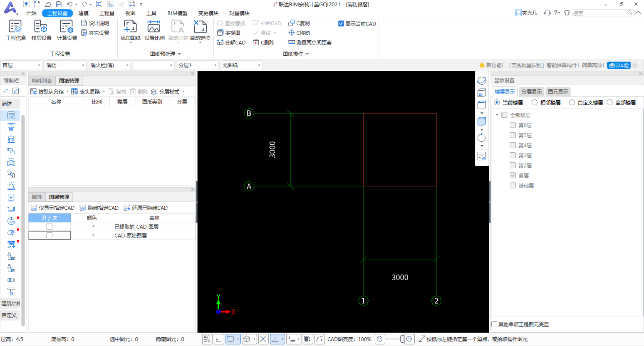The width and height of the screenshot is (644, 346).
Task: Click 隐藏指定CAD button
Action: tap(99, 208)
